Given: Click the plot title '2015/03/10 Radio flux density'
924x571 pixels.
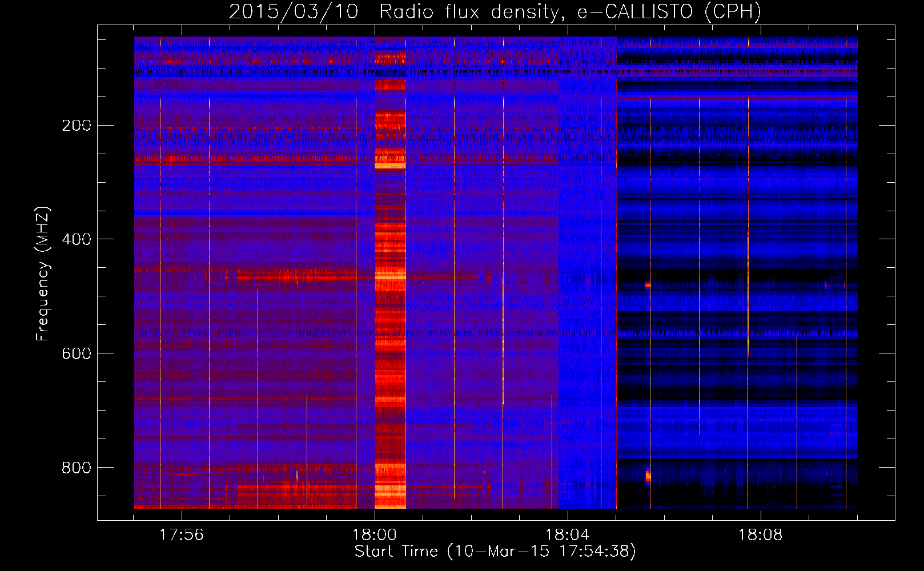Looking at the screenshot, I should pyautogui.click(x=495, y=11).
